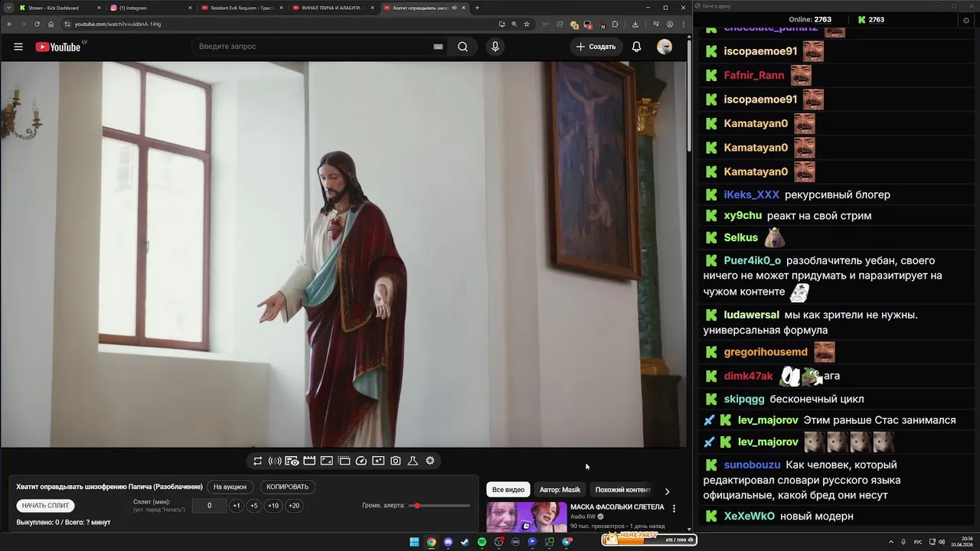Add one minute with the +1 button
980x551 pixels.
(x=237, y=506)
